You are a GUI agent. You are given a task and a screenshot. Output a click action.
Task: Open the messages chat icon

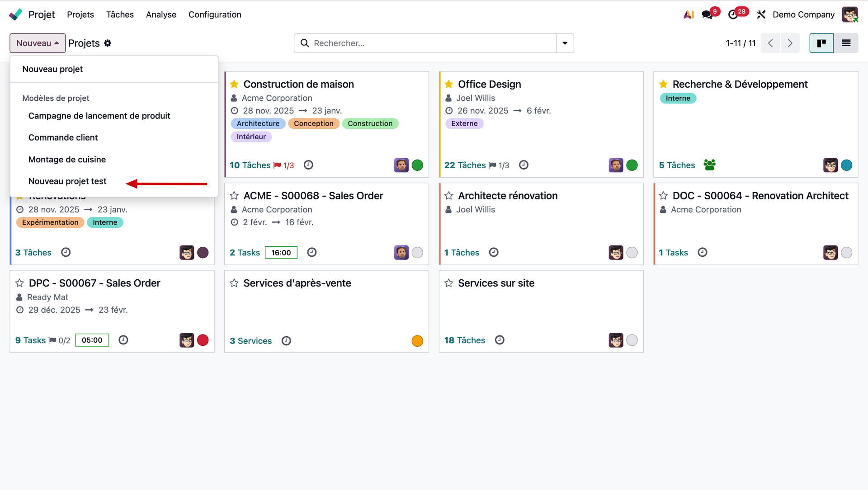tap(707, 14)
